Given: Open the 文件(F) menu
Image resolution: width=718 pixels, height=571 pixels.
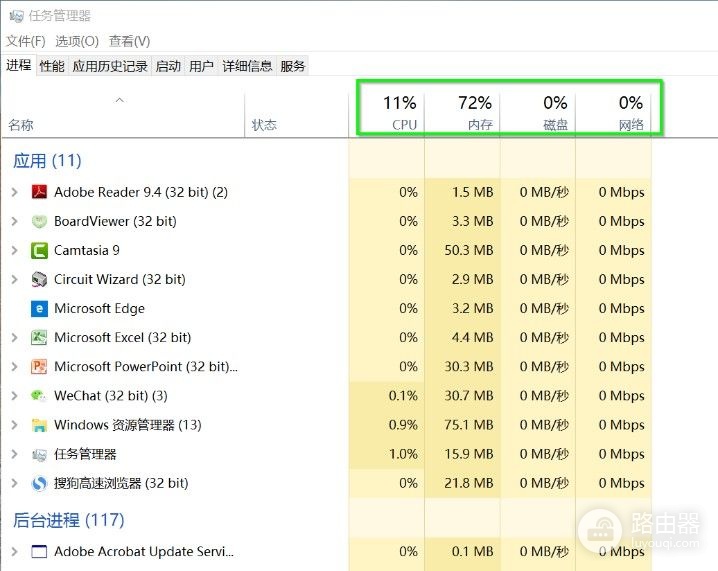Looking at the screenshot, I should pyautogui.click(x=26, y=41).
